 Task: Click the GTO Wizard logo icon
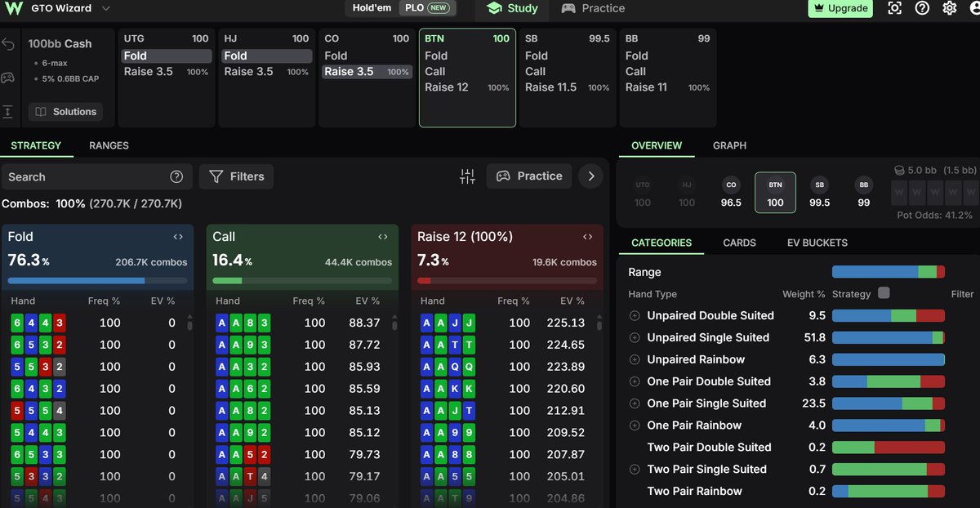11,8
